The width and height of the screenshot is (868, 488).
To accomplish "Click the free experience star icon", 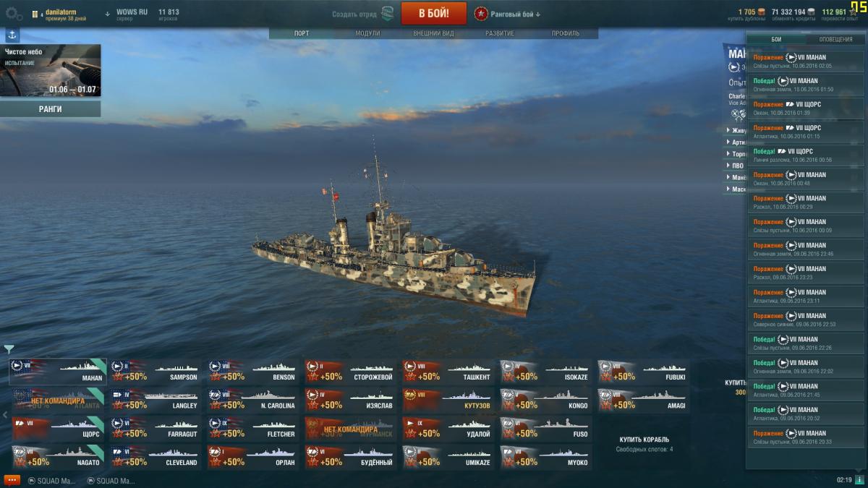I will pyautogui.click(x=853, y=12).
